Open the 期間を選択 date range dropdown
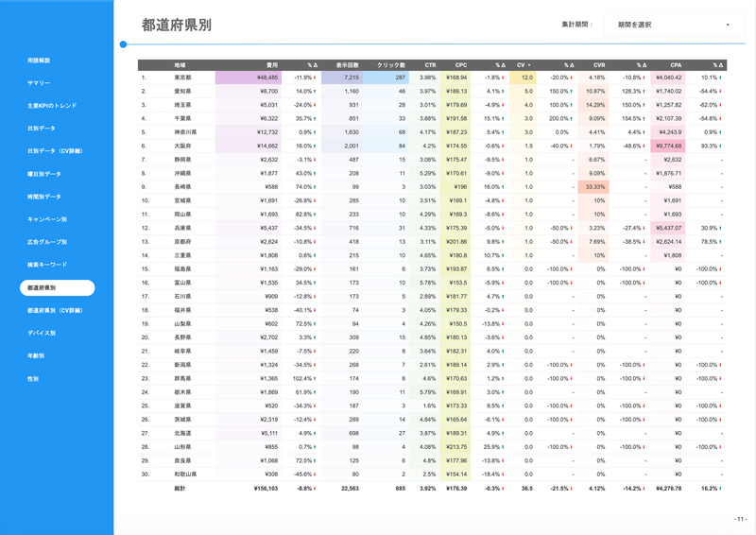Image resolution: width=756 pixels, height=535 pixels. point(673,25)
